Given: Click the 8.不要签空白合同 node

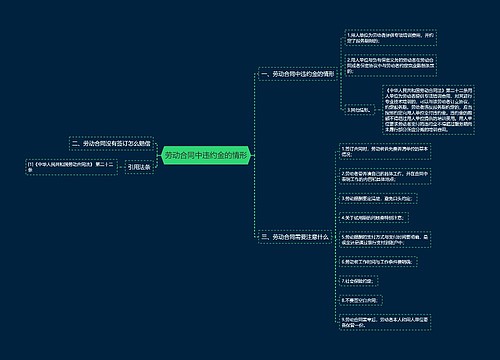Looking at the screenshot, I should click(360, 300).
